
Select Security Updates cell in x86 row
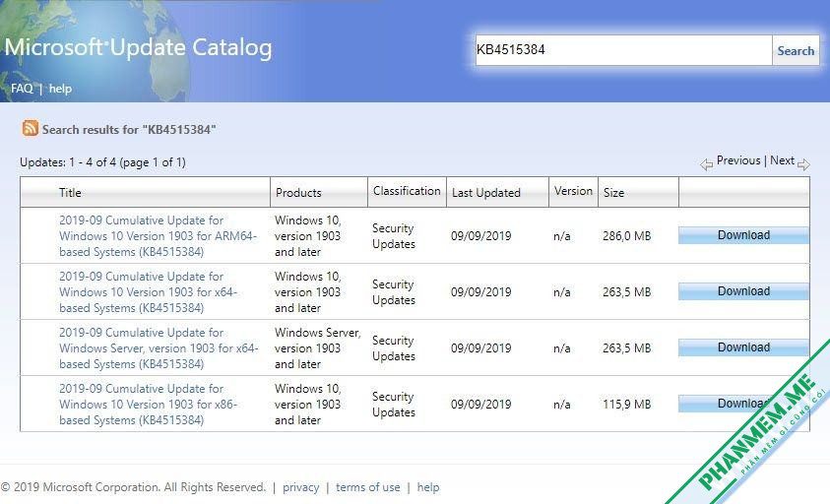394,405
